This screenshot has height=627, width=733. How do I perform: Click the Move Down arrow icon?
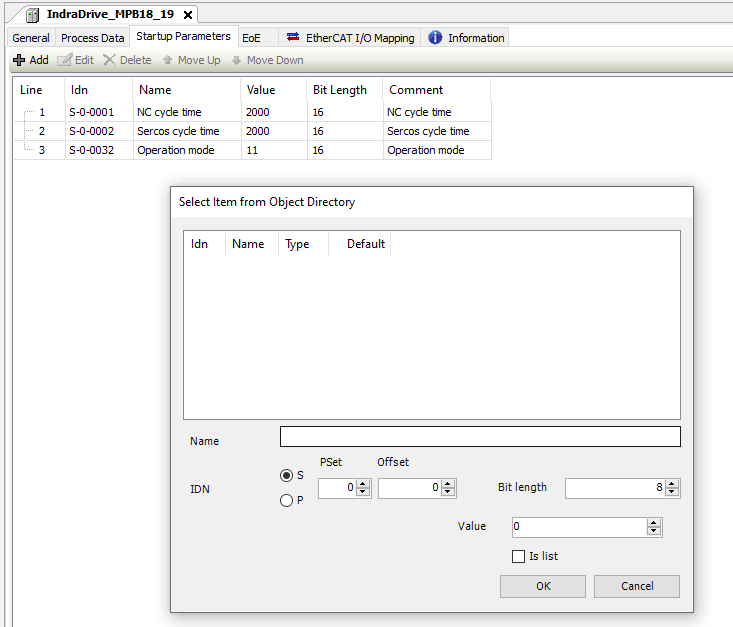(236, 60)
